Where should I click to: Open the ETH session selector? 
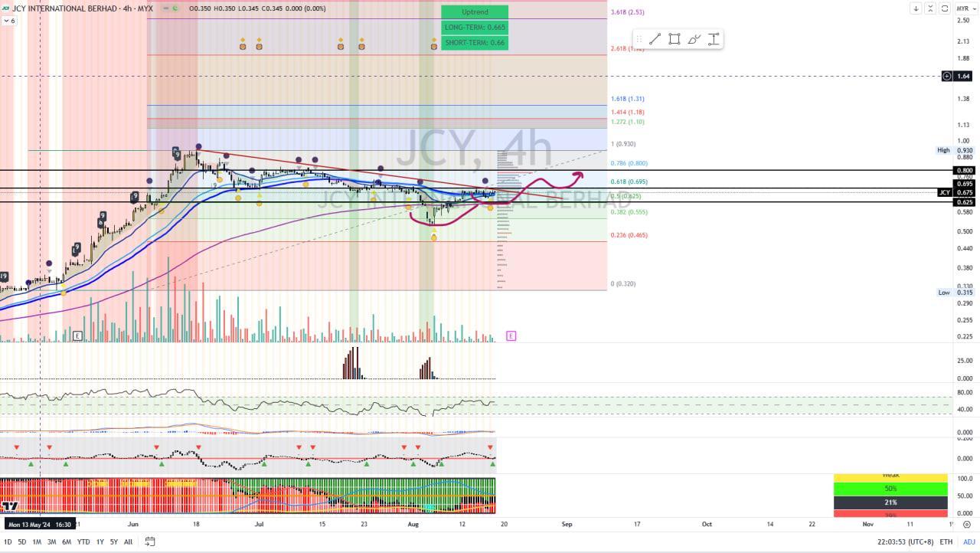tap(946, 542)
